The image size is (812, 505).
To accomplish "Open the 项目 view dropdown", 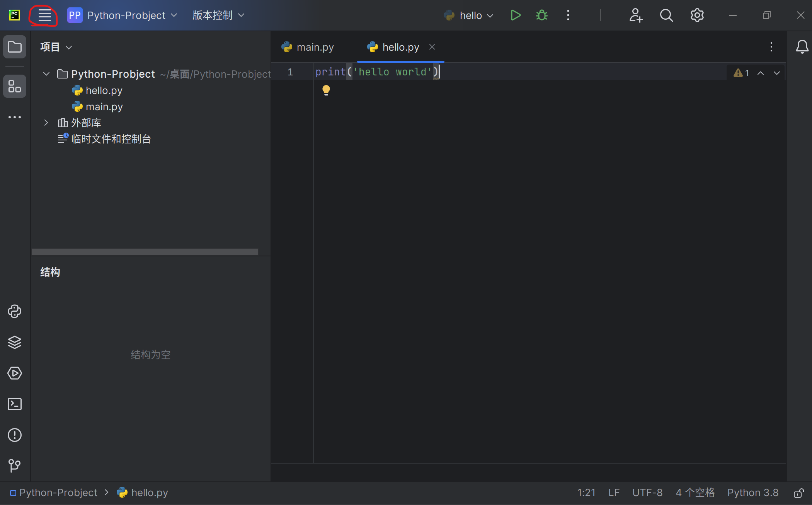I will point(56,47).
